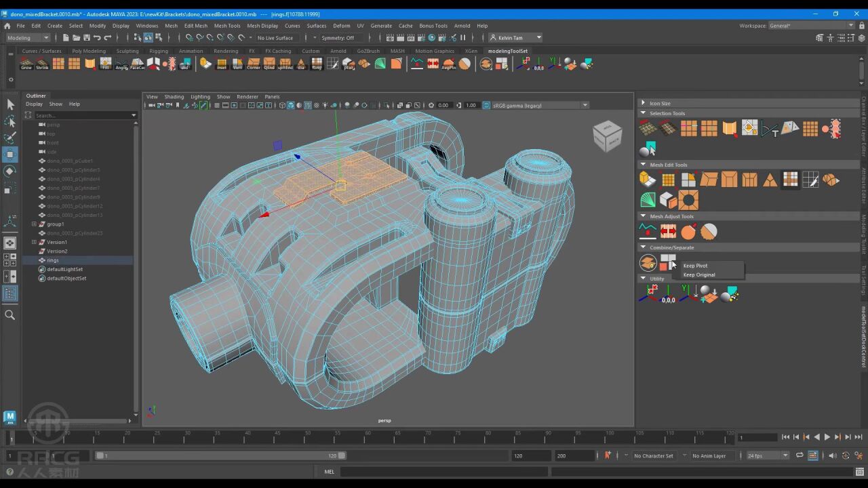Open the Modeling menu set dropdown

[x=27, y=38]
